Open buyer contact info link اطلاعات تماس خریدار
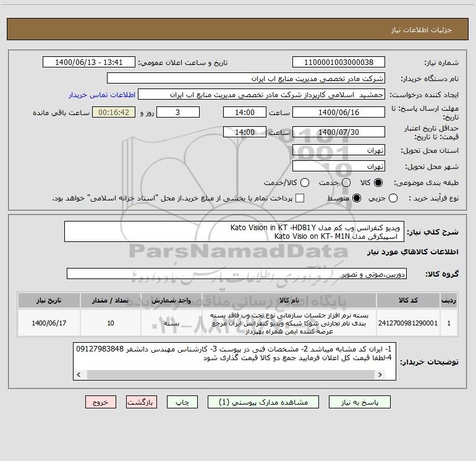476x461 pixels. [x=102, y=95]
